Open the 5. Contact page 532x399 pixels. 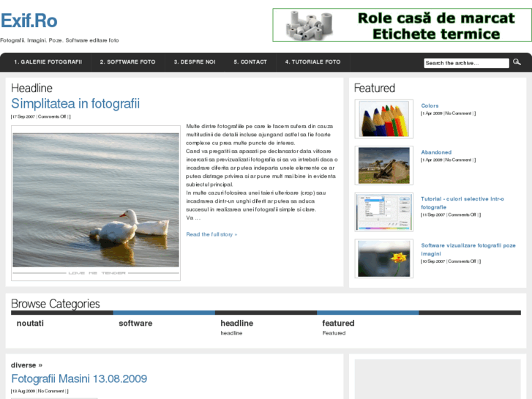point(250,61)
